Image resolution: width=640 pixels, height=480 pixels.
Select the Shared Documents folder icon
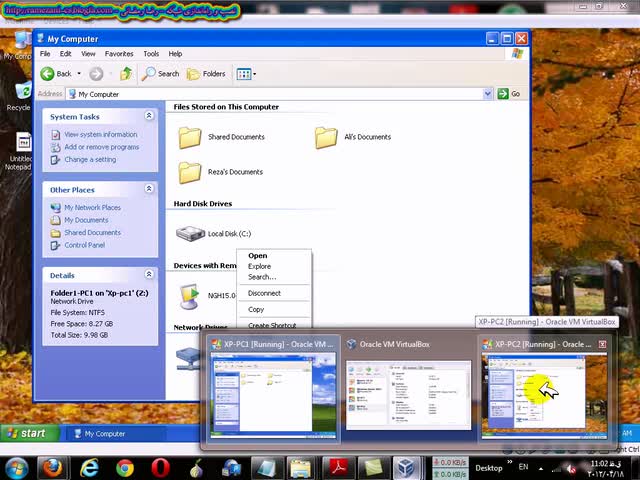coord(190,137)
